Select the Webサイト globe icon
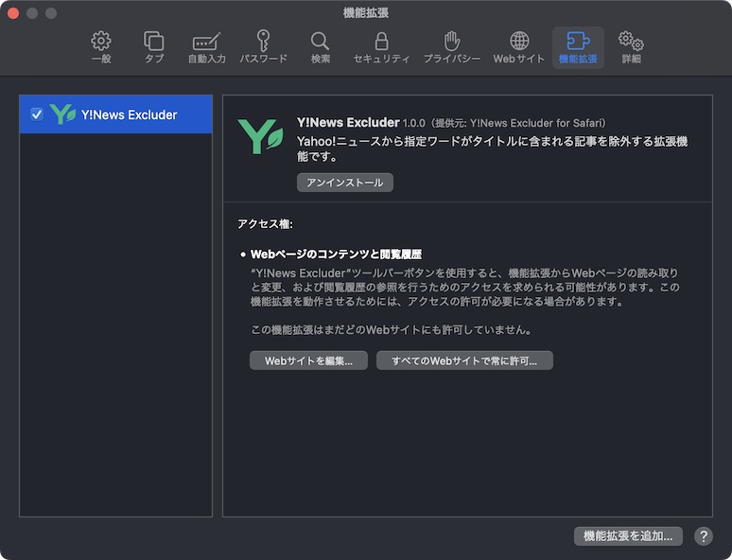 point(519,47)
